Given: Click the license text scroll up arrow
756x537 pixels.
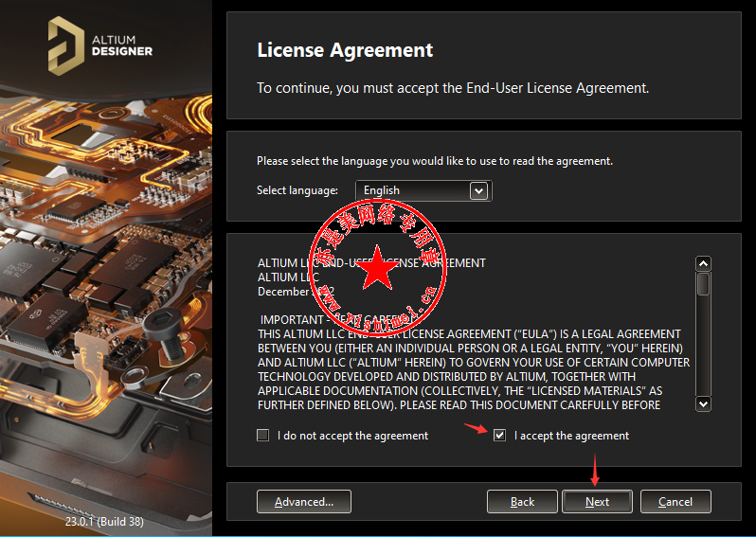Looking at the screenshot, I should (x=704, y=263).
